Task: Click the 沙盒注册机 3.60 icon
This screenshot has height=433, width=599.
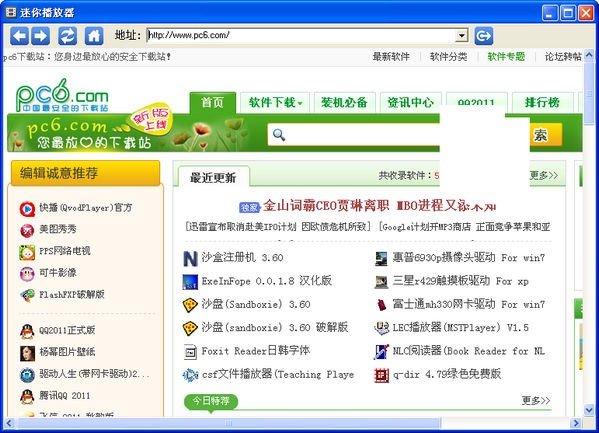Action: 190,258
